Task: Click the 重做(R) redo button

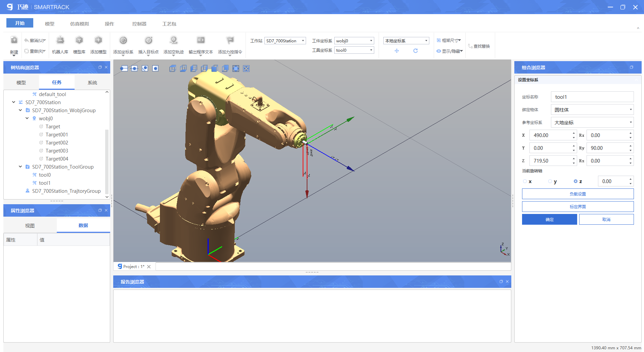Action: tap(35, 51)
